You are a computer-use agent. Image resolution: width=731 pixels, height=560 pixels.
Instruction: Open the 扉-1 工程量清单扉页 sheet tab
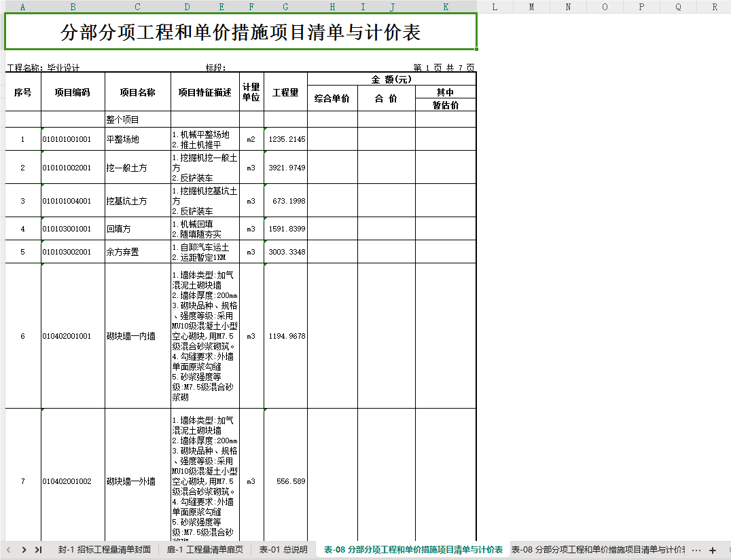point(205,550)
